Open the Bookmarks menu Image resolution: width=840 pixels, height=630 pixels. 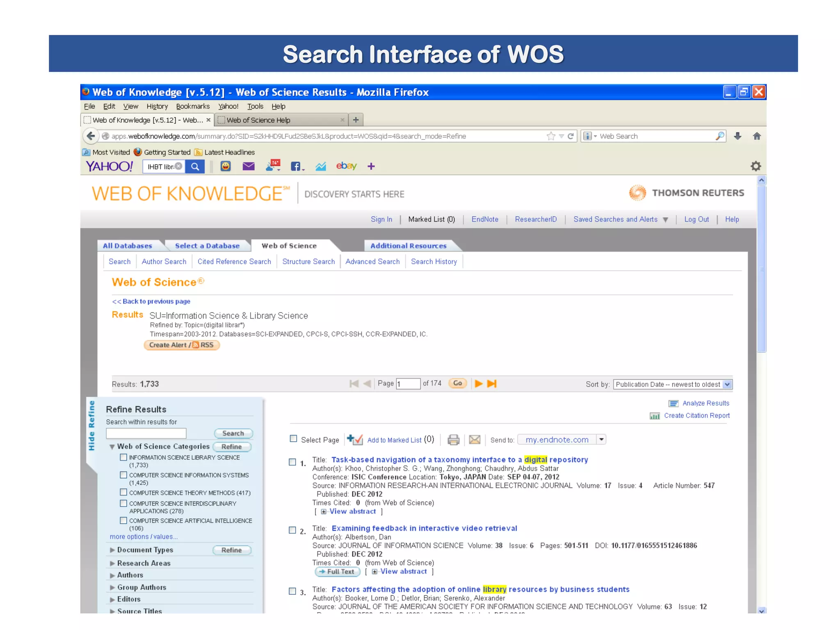pos(193,106)
